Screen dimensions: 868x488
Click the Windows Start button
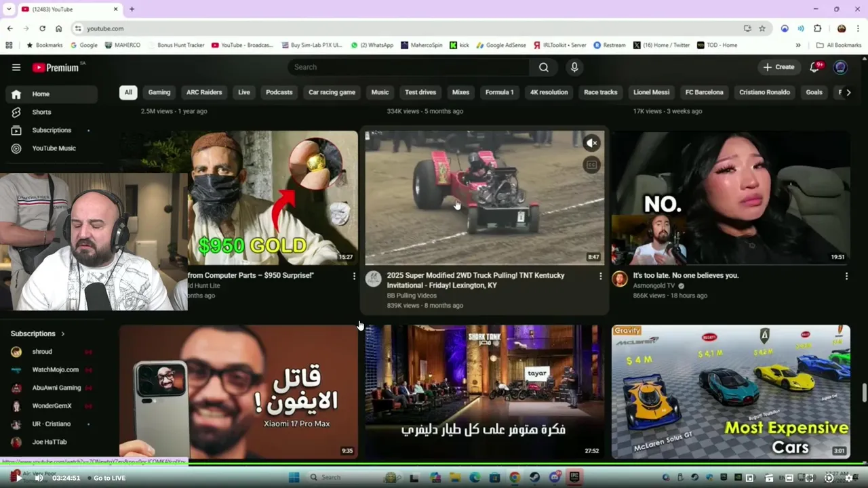[x=294, y=478]
